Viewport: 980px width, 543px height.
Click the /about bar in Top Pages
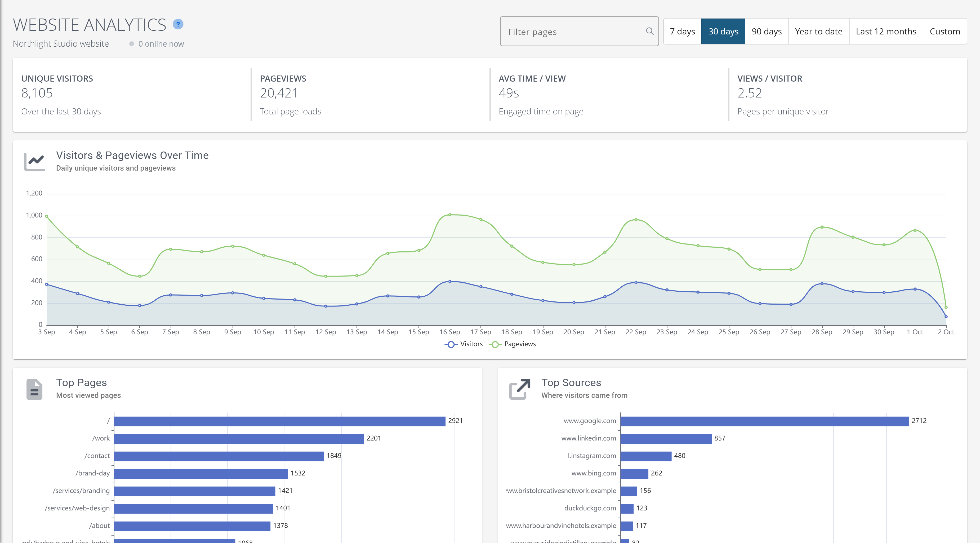pos(192,526)
